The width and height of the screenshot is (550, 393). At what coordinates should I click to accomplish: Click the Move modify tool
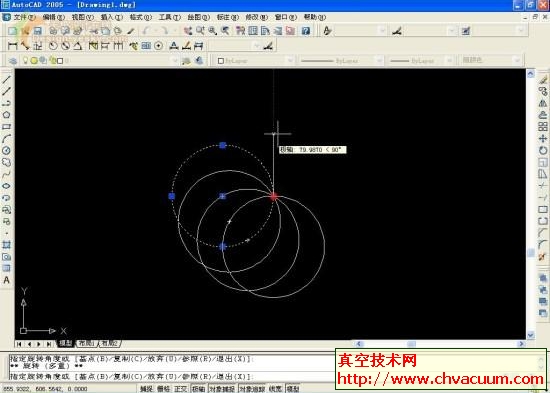click(543, 139)
